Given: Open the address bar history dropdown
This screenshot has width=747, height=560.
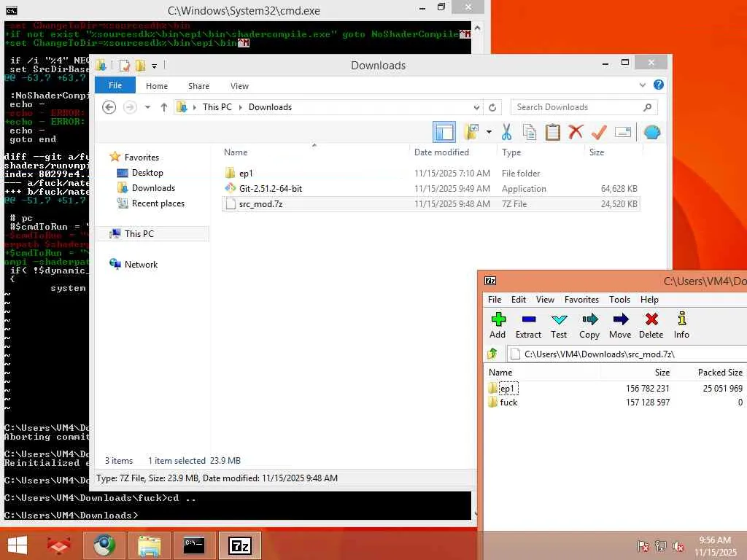Looking at the screenshot, I should [x=476, y=107].
